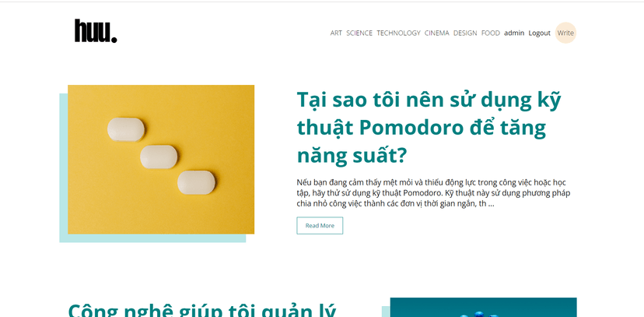Open the ART category

point(336,33)
